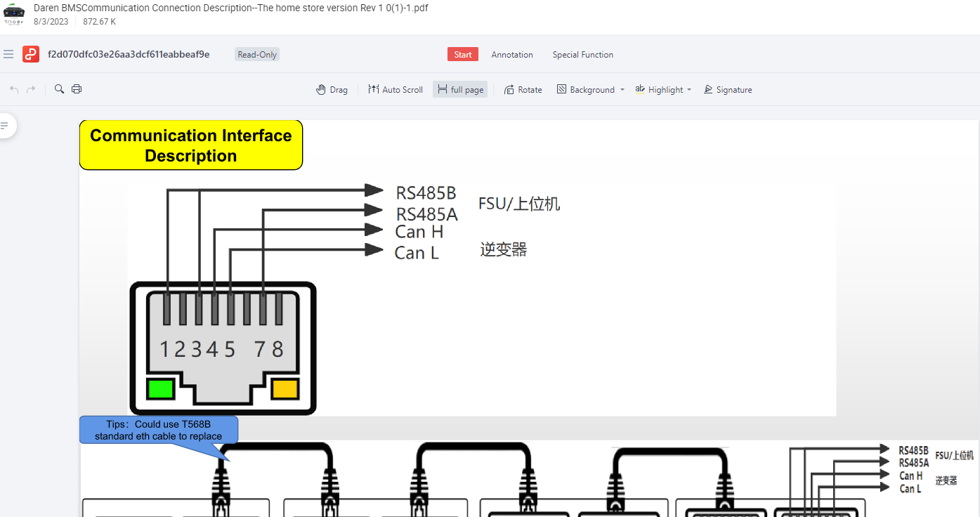Click the file thumbnail icon beside the PDF name
This screenshot has height=517, width=980.
pyautogui.click(x=14, y=13)
